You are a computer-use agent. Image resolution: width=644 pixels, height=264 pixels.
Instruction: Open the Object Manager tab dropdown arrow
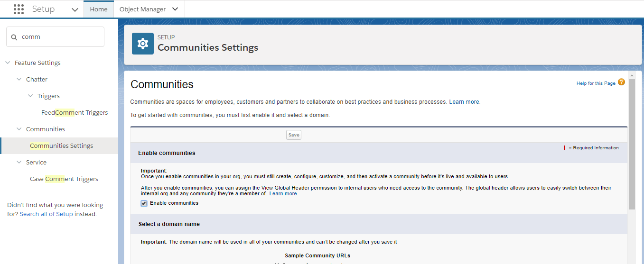(x=175, y=9)
